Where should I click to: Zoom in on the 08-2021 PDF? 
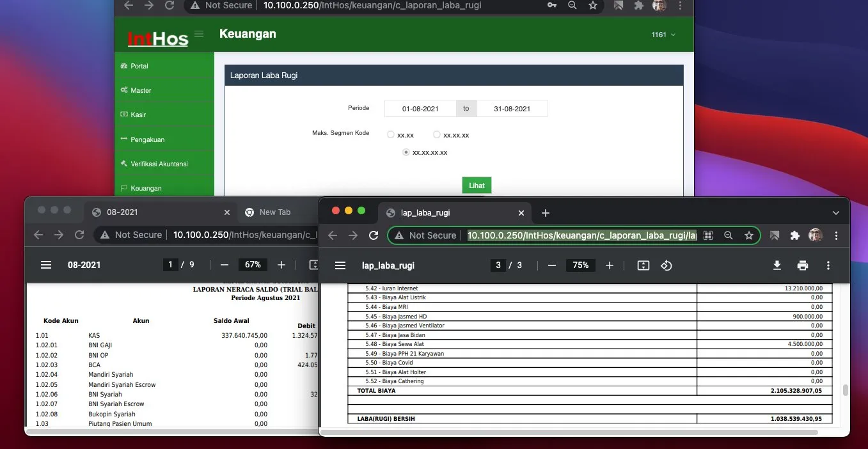281,265
